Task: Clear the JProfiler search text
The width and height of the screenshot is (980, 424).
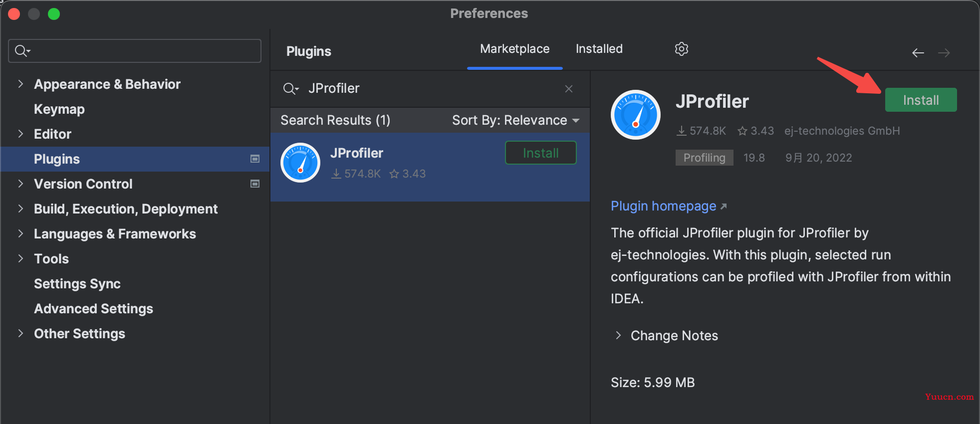Action: pos(569,89)
